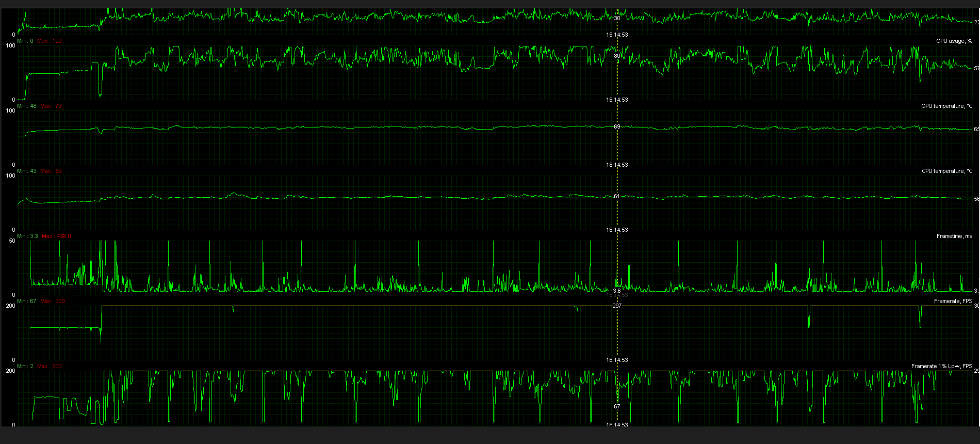Click the "16:14:53" timestamp under GPU temperature graph
This screenshot has width=980, height=444.
tap(617, 165)
